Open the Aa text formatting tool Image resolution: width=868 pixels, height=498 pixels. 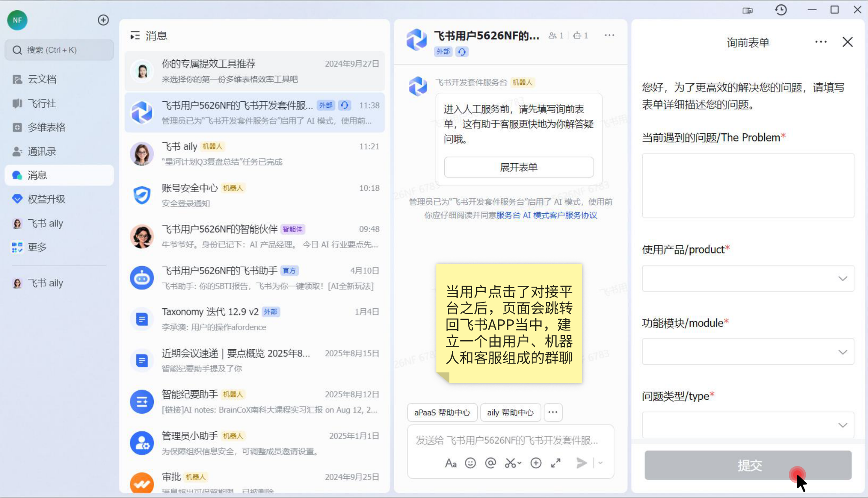click(451, 463)
